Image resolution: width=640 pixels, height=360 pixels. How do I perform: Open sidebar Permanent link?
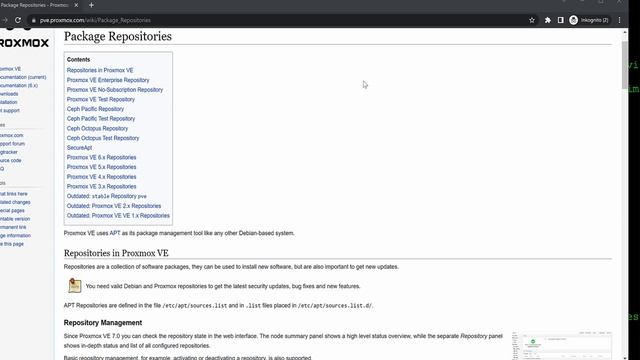[x=13, y=227]
